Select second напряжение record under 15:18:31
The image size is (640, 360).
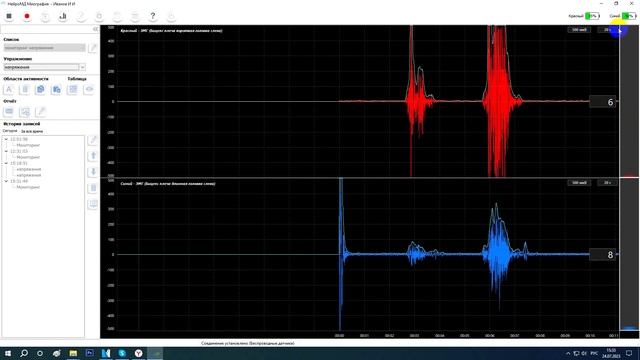[x=29, y=175]
